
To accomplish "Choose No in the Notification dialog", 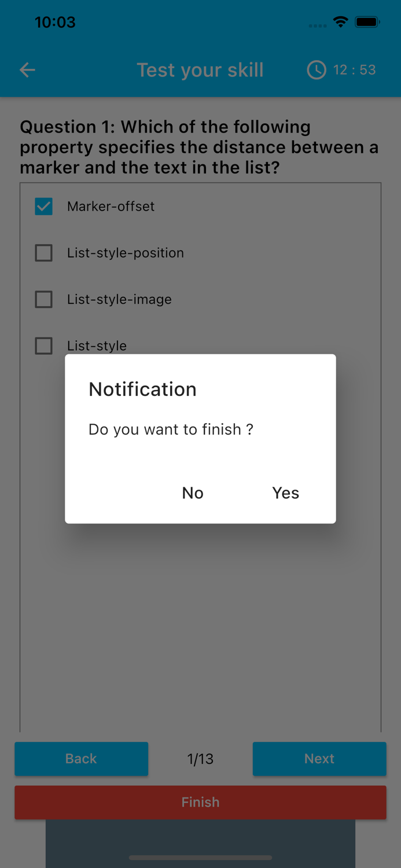I will click(x=193, y=492).
